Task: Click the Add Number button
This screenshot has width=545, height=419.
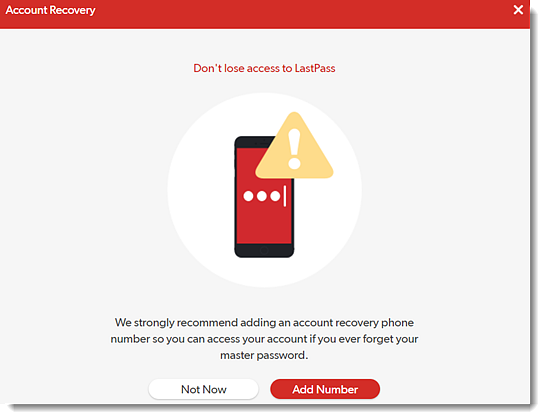Action: (x=325, y=389)
